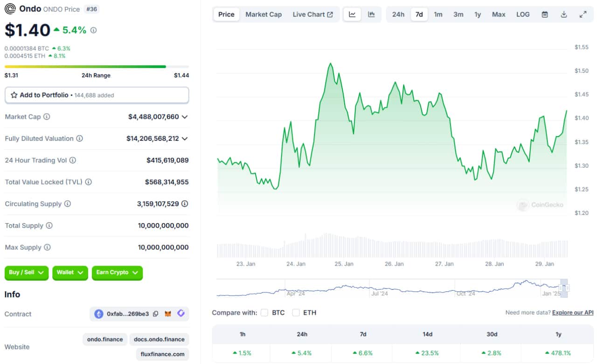Open the Wallet dropdown
The height and width of the screenshot is (364, 597).
pos(70,273)
